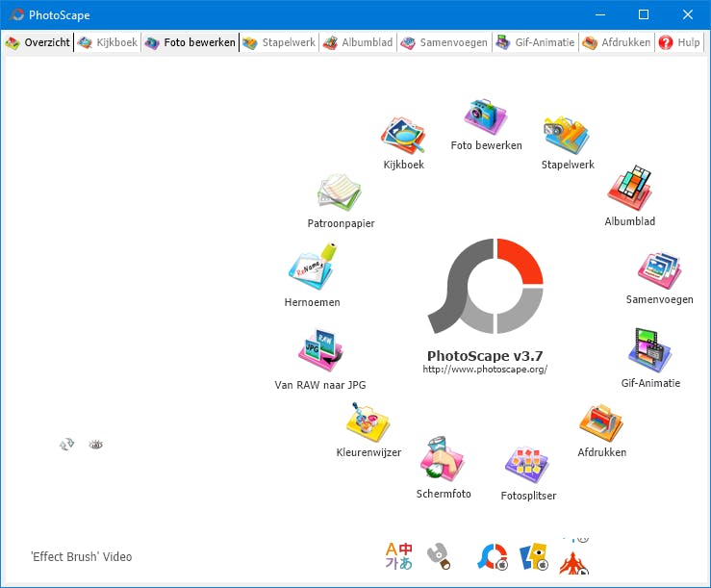The image size is (711, 588).
Task: Switch to the Kijkboek tab
Action: [x=108, y=42]
